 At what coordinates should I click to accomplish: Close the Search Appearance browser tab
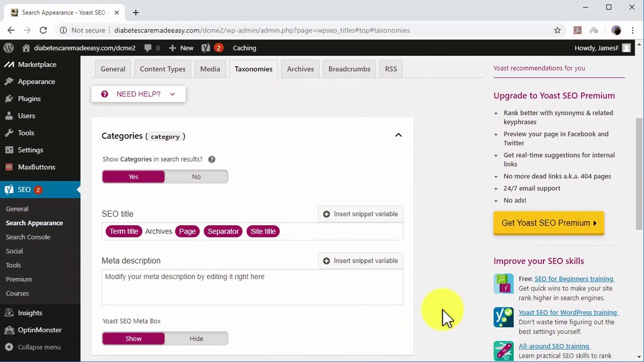click(x=116, y=13)
